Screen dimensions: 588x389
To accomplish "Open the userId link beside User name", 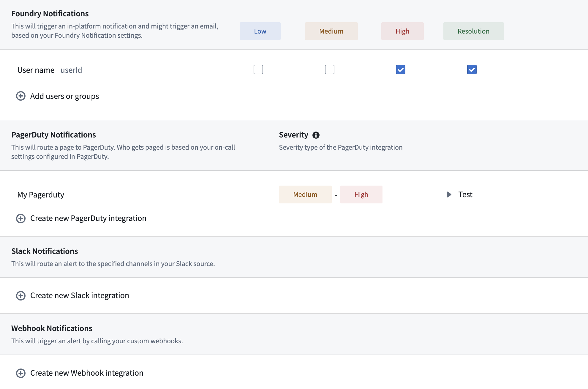I will (x=71, y=70).
